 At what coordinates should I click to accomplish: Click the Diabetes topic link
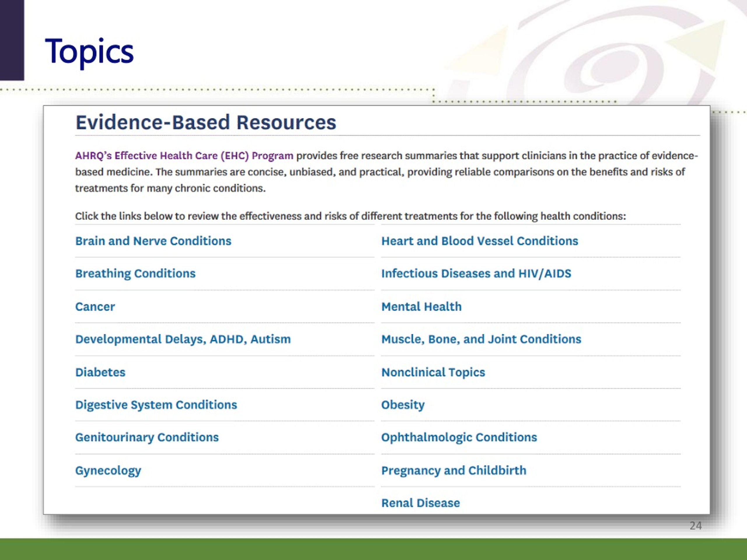(x=100, y=372)
